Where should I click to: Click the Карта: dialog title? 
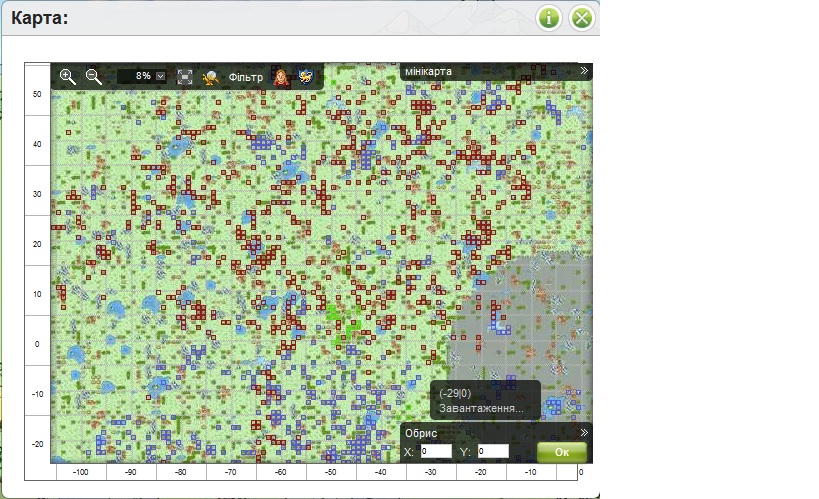(40, 18)
